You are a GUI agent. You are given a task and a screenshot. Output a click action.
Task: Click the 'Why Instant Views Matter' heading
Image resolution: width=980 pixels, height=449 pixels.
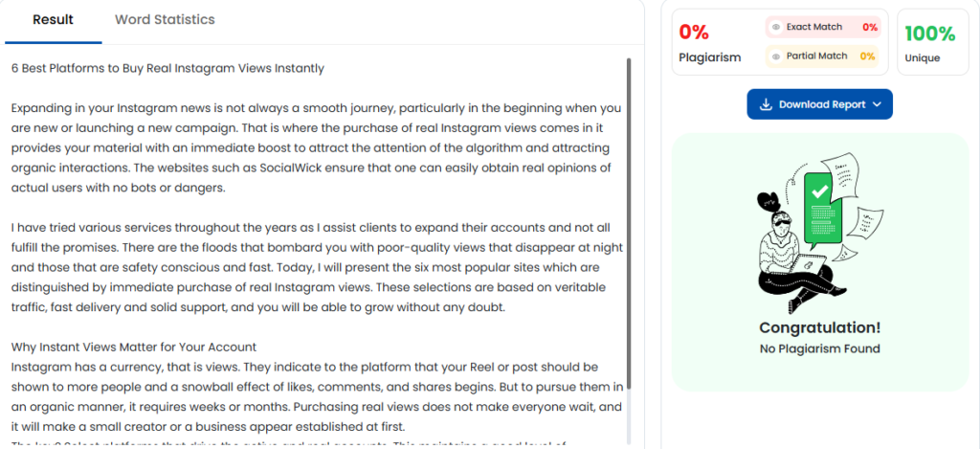pyautogui.click(x=134, y=347)
